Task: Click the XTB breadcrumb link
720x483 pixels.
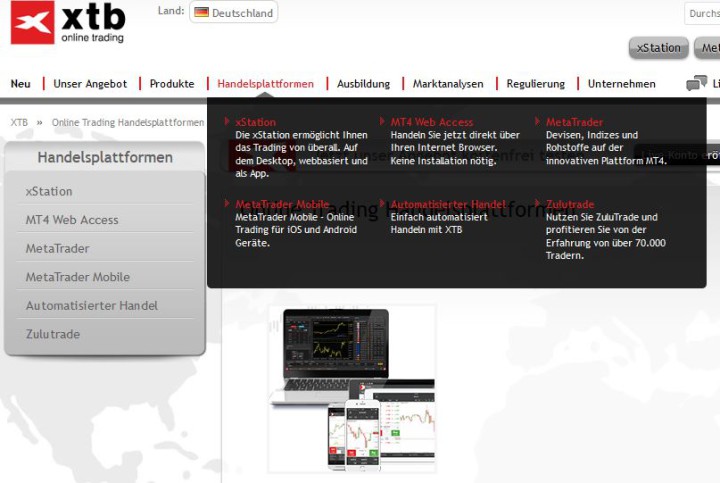Action: pos(19,122)
